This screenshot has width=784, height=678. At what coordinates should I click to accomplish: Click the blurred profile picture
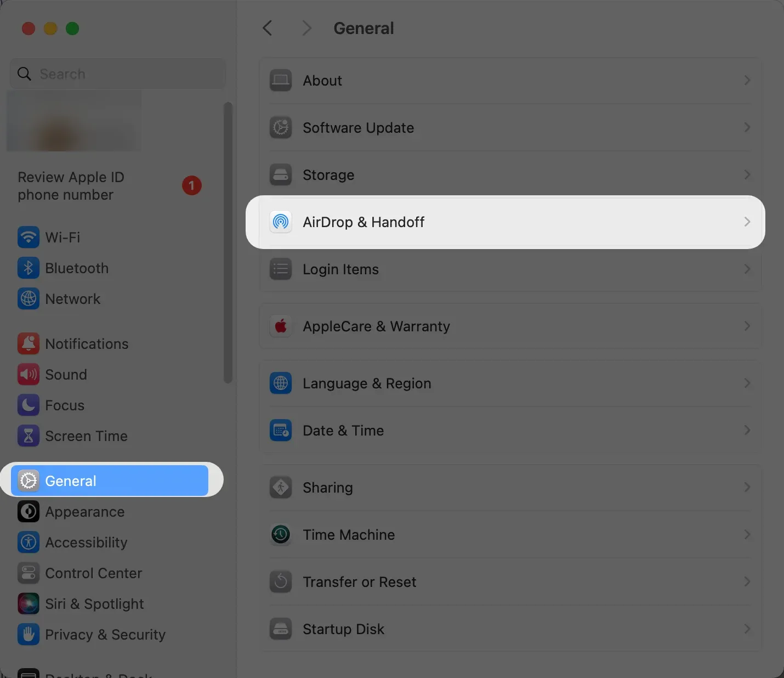click(73, 121)
